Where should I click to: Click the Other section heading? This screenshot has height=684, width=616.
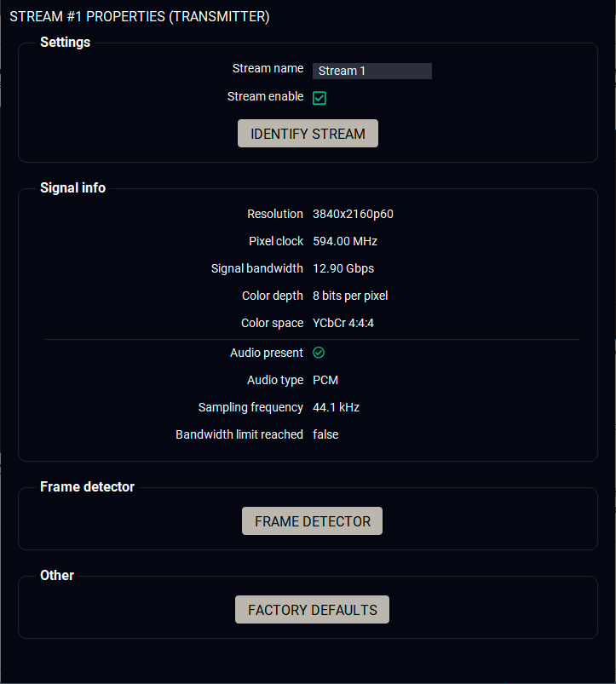pyautogui.click(x=57, y=576)
